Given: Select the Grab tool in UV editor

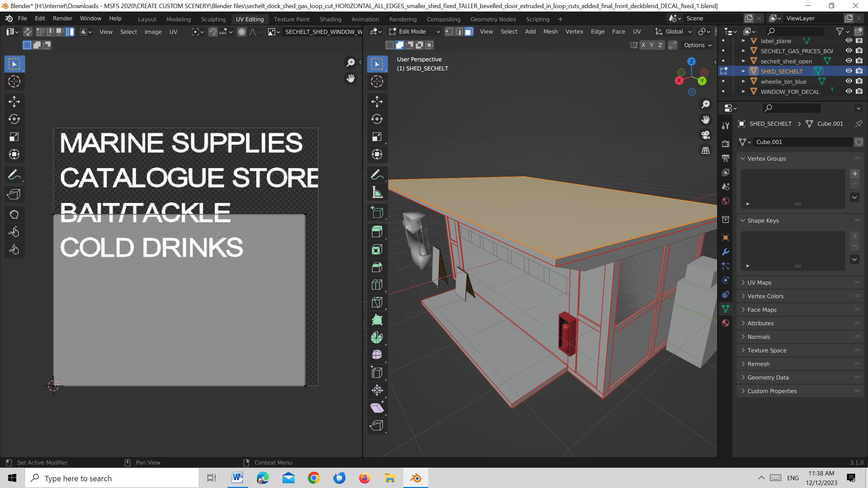Looking at the screenshot, I should coord(14,214).
